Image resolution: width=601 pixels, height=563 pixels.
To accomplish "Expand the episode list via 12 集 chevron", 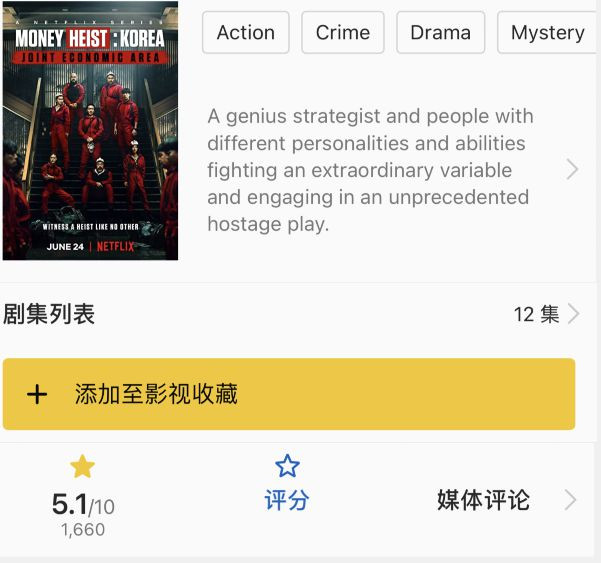I will 573,314.
